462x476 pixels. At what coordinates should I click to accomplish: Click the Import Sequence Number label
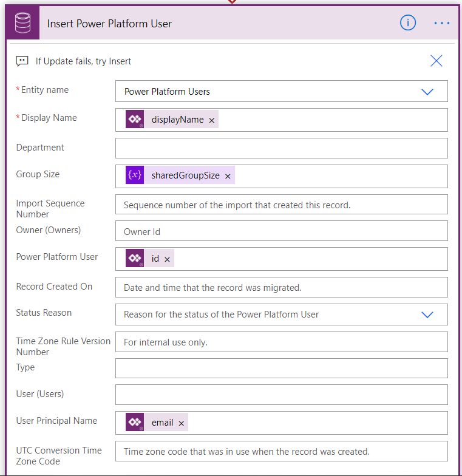[50, 209]
